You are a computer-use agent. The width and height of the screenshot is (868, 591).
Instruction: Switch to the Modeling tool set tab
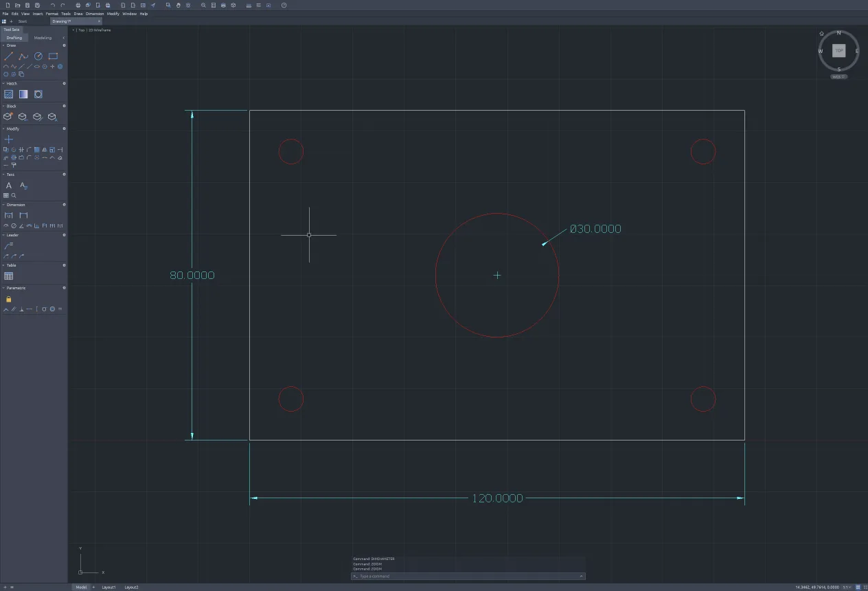[x=43, y=38]
